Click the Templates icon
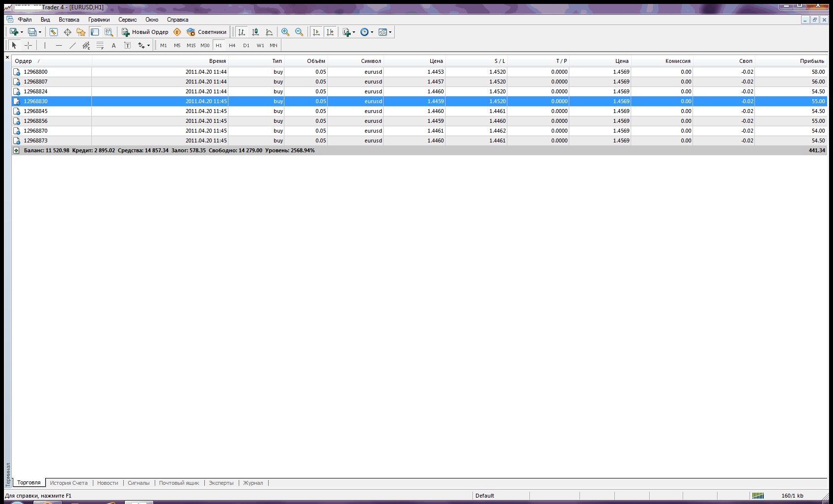The width and height of the screenshot is (833, 504). pyautogui.click(x=383, y=32)
